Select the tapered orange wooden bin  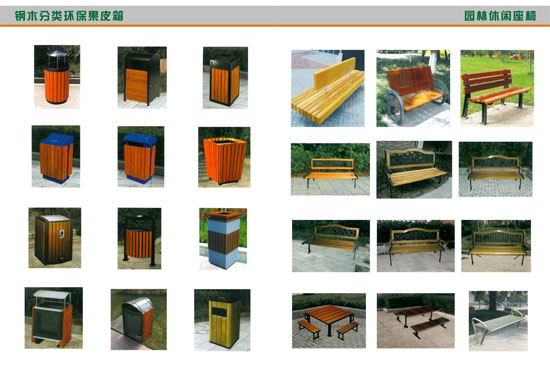coord(224,157)
